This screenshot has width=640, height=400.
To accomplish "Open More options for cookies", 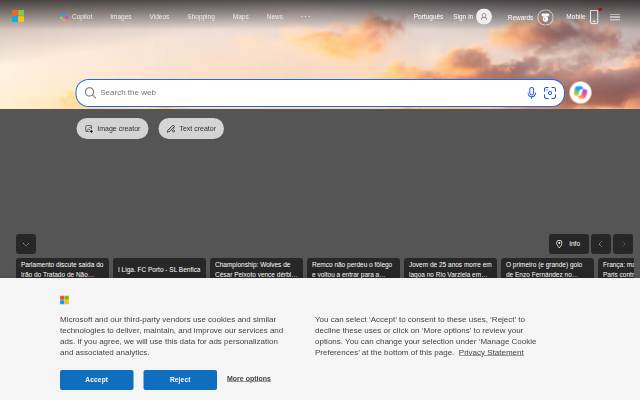I will 249,379.
